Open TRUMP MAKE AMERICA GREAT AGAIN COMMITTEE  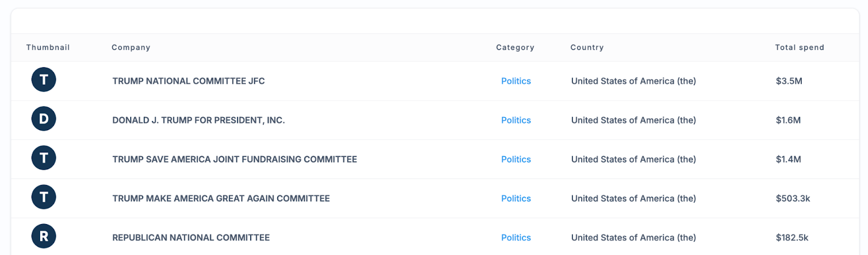click(x=221, y=198)
